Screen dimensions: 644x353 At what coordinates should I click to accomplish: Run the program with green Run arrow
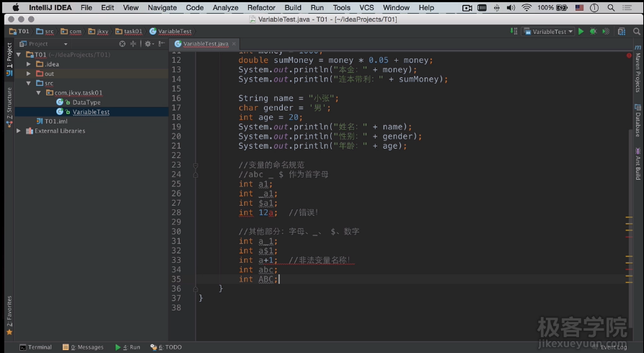(x=581, y=32)
